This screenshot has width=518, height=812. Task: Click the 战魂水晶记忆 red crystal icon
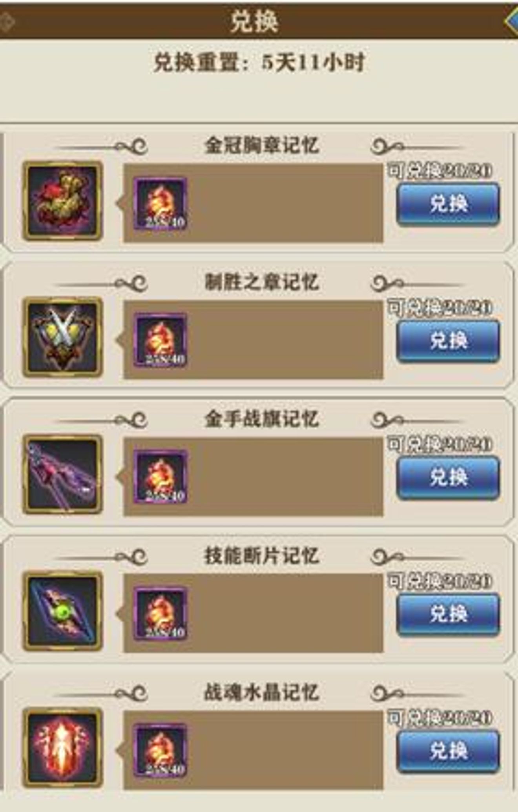(x=63, y=748)
